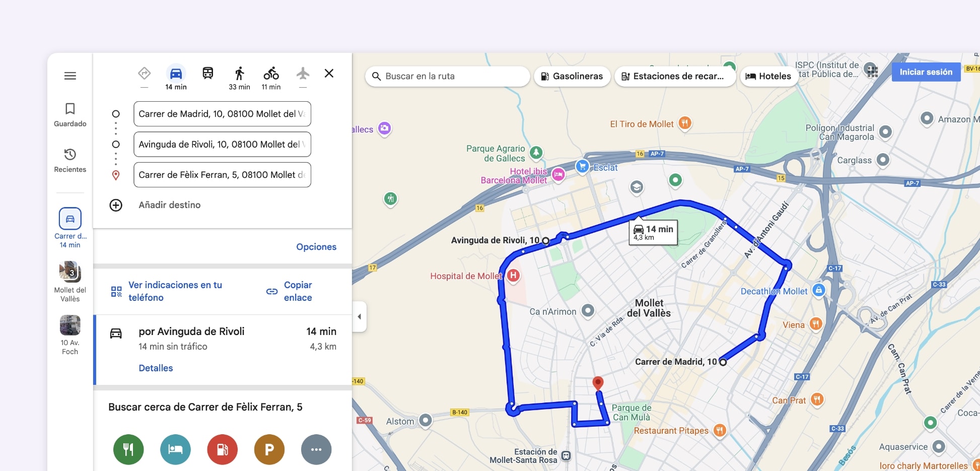Toggle Estaciones de recarga filter chip

pyautogui.click(x=674, y=77)
